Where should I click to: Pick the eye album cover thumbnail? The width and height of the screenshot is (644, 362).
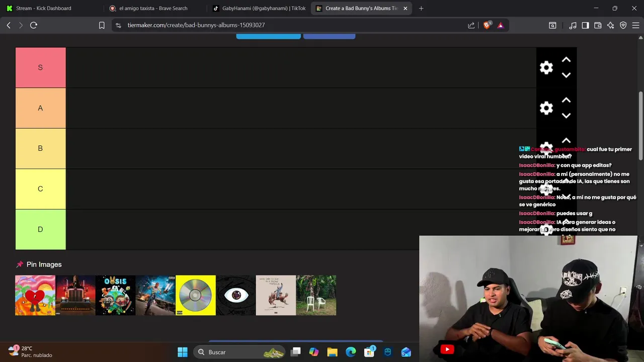click(x=236, y=295)
